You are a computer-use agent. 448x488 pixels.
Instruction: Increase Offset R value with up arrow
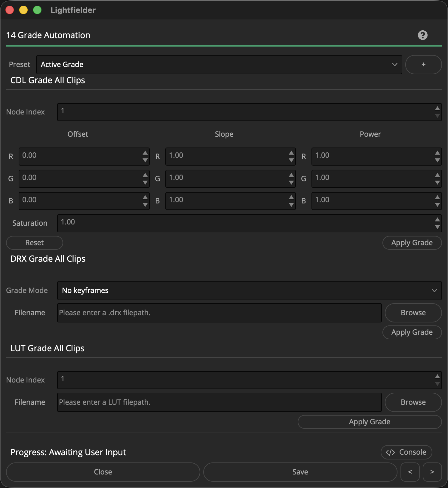tap(145, 153)
